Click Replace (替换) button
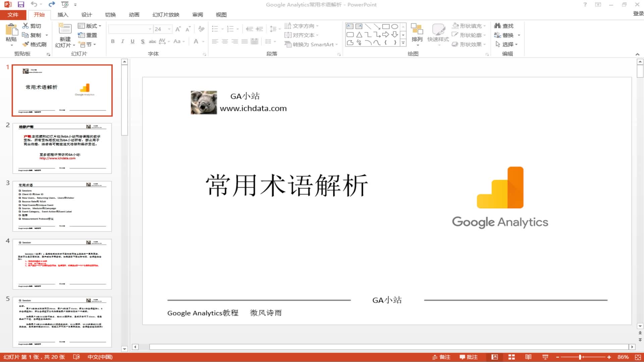The height and width of the screenshot is (362, 644). click(507, 35)
